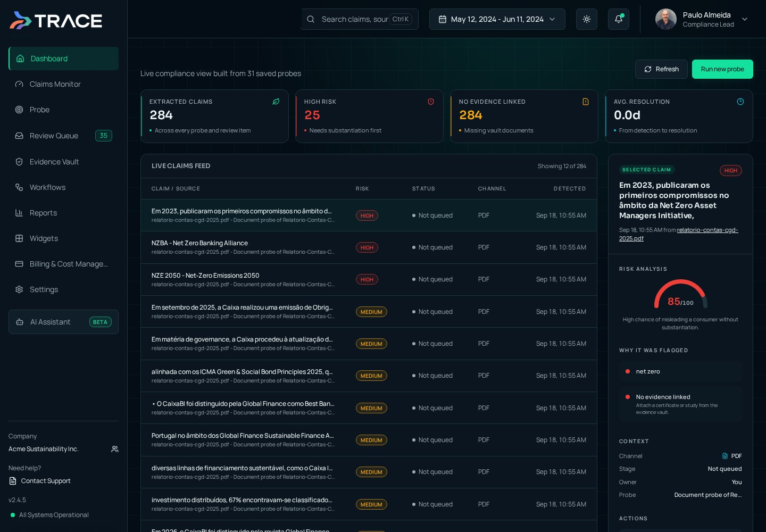Click All Systems Operational status

point(49,515)
